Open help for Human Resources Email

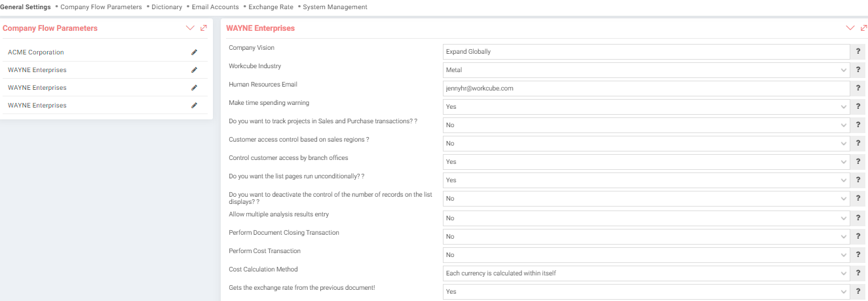coord(858,89)
